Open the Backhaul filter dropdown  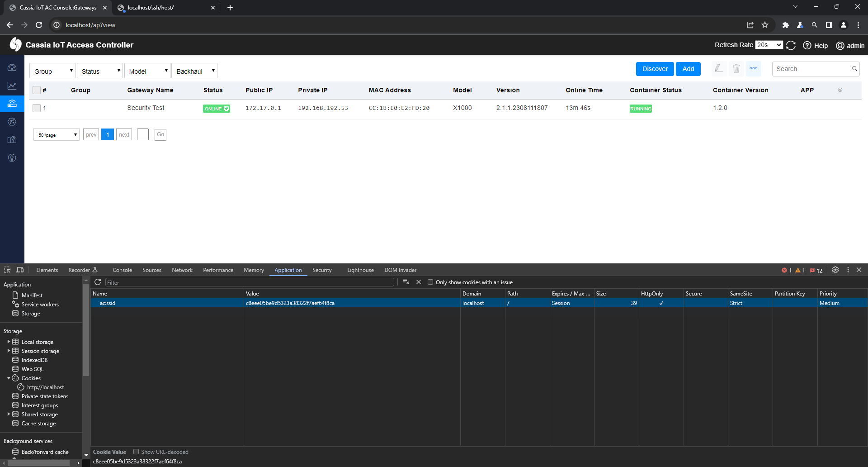click(194, 71)
